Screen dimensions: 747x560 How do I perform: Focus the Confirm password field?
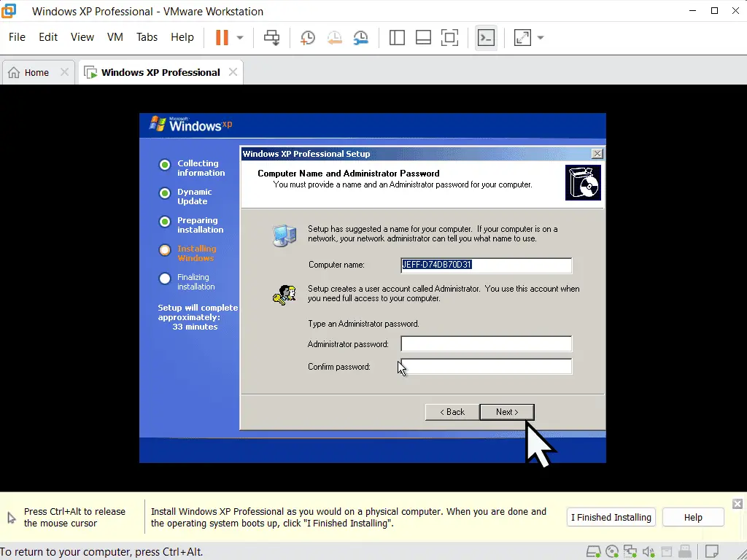486,367
